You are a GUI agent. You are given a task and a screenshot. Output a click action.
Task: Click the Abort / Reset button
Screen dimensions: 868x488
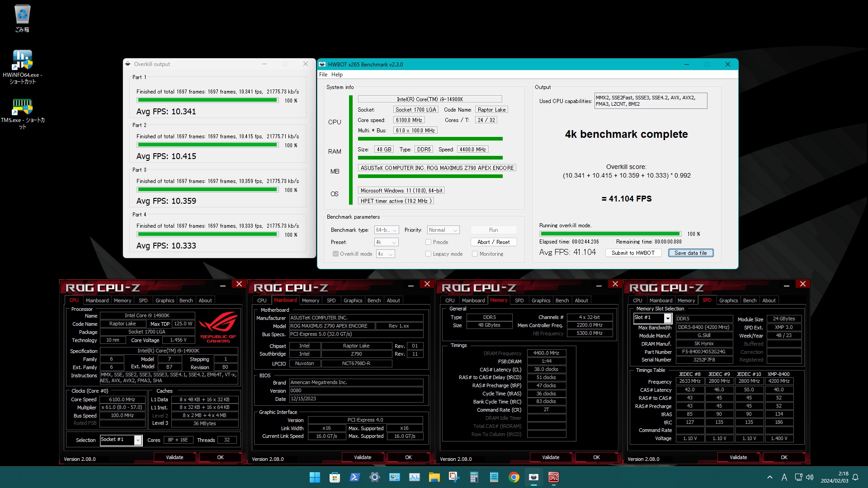coord(493,242)
